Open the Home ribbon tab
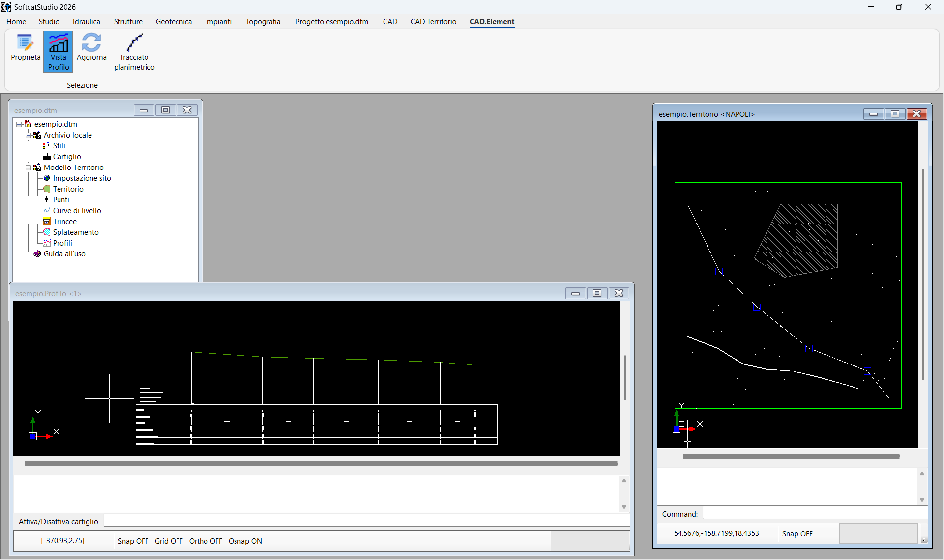 click(x=16, y=22)
